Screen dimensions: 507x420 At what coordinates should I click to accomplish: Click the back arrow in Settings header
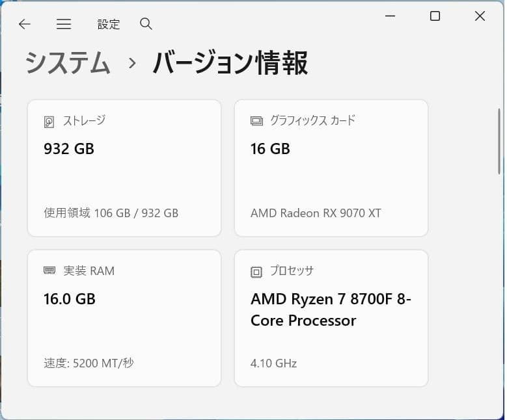click(25, 24)
